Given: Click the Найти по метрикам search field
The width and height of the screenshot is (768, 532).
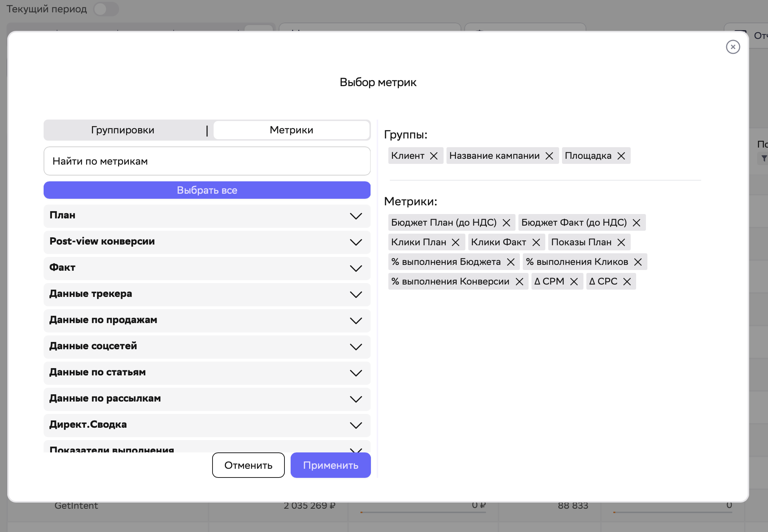Looking at the screenshot, I should click(x=206, y=161).
